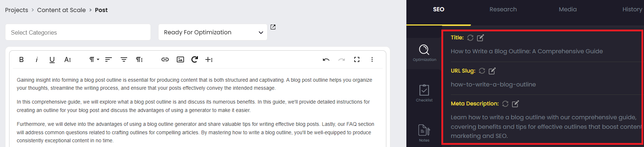Open the Checklist sidebar panel

[424, 93]
